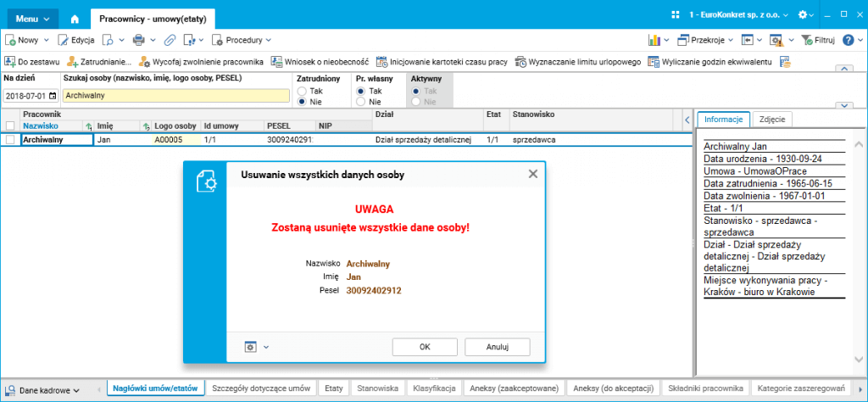
Task: Click the title bar gear settings icon
Action: (x=803, y=15)
